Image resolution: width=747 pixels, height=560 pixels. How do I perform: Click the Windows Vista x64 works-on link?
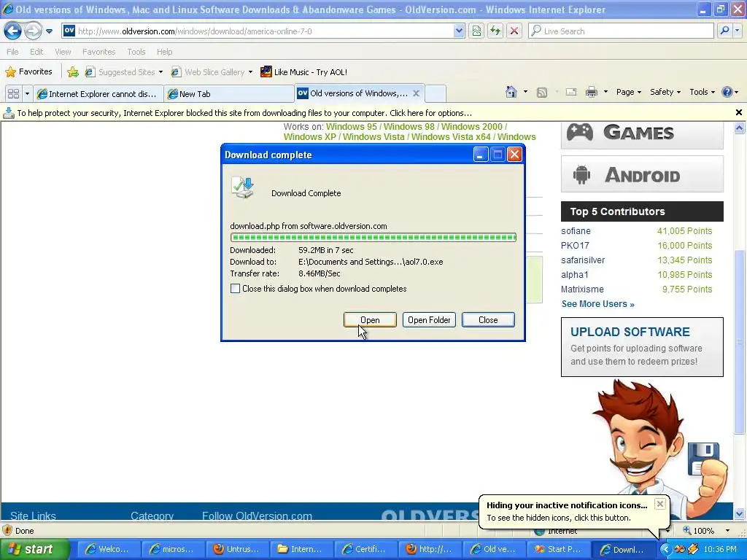click(x=451, y=136)
